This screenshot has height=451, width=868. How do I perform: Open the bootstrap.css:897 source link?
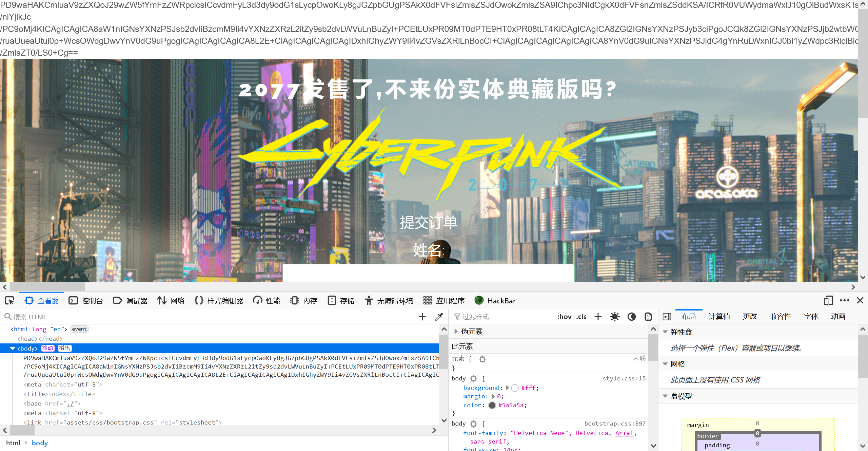pyautogui.click(x=615, y=424)
